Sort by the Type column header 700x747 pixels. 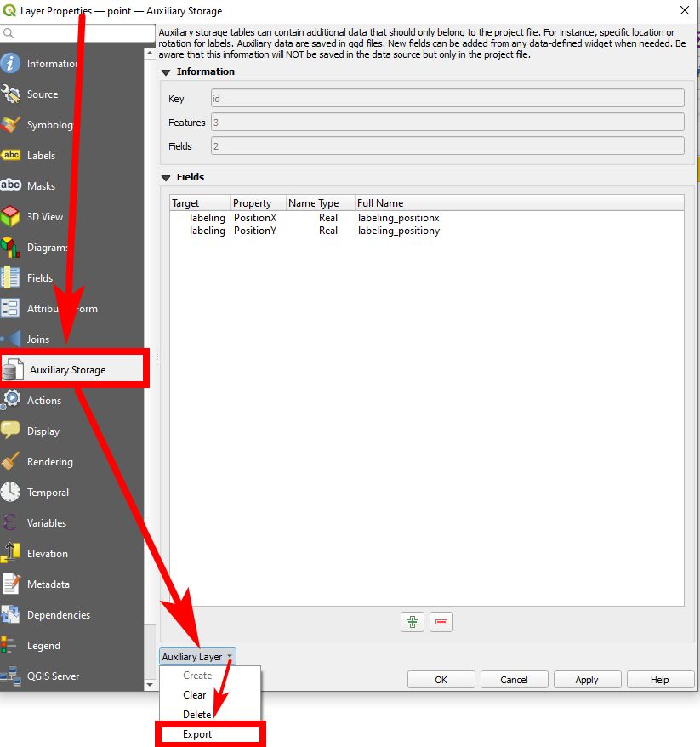336,203
